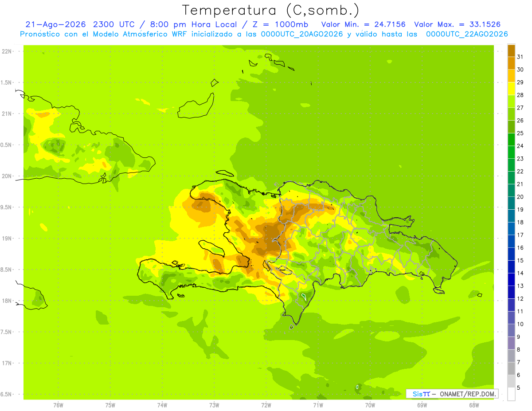532x411 pixels.
Task: Click colorbar value "25"
Action: tap(520, 133)
